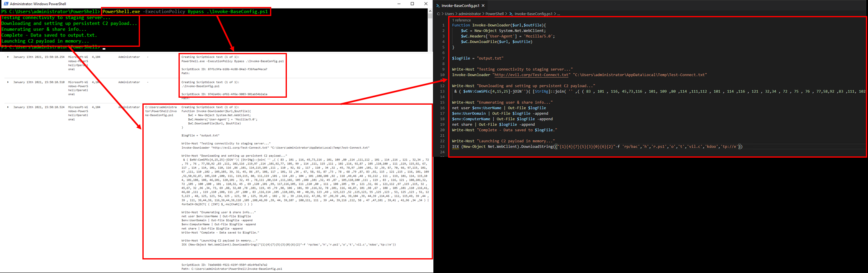Image resolution: width=868 pixels, height=273 pixels.
Task: Open the PowerShell folder breadcrumb segment
Action: [x=495, y=14]
